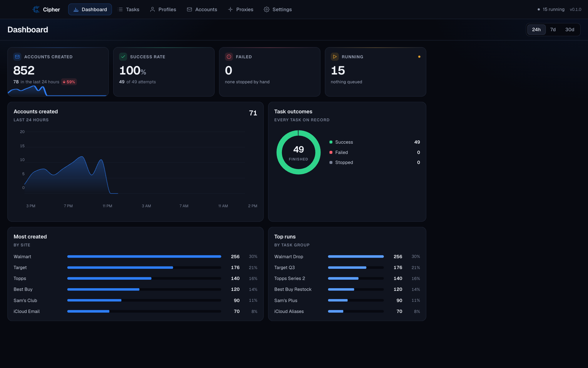Click the alert icon on Failed card

229,57
